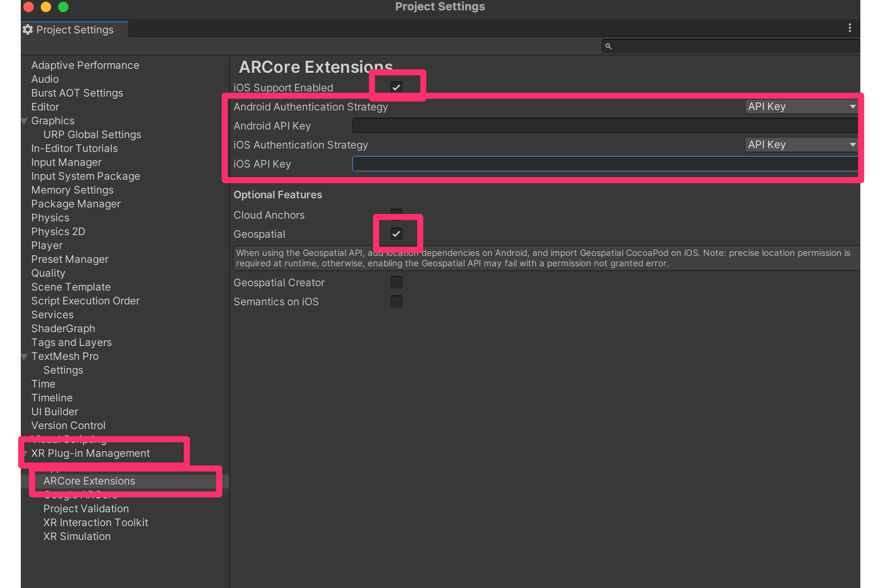This screenshot has height=588, width=882.
Task: Enable Semantics on iOS checkbox
Action: (396, 301)
